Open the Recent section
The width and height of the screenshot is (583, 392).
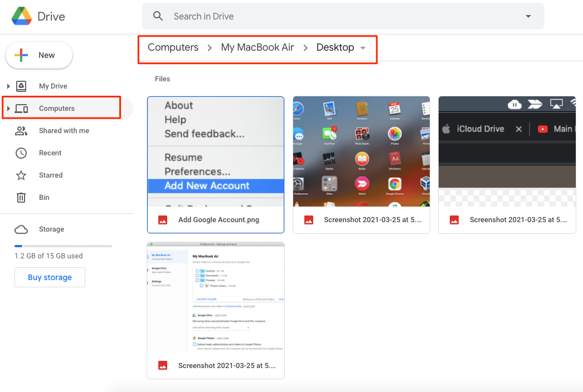pyautogui.click(x=50, y=153)
